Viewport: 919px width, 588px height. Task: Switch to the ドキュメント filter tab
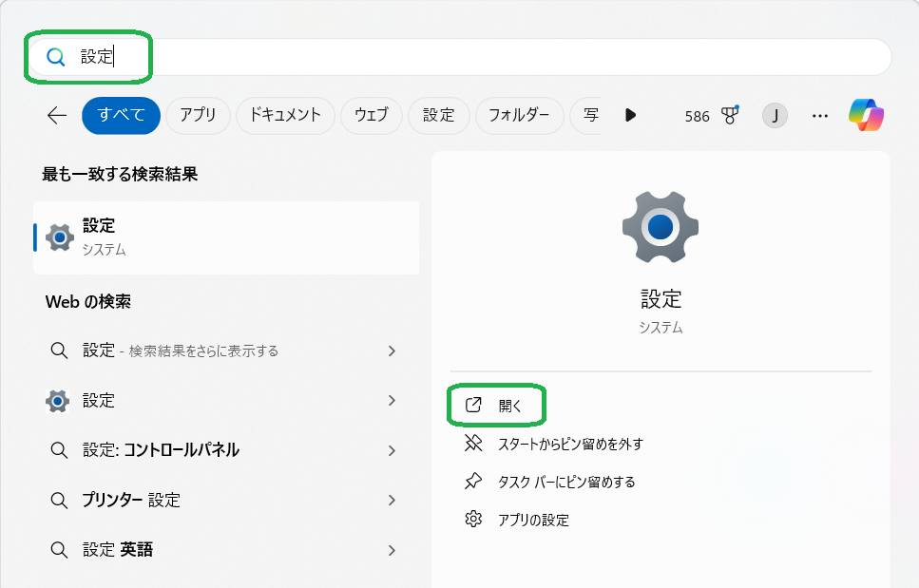285,116
